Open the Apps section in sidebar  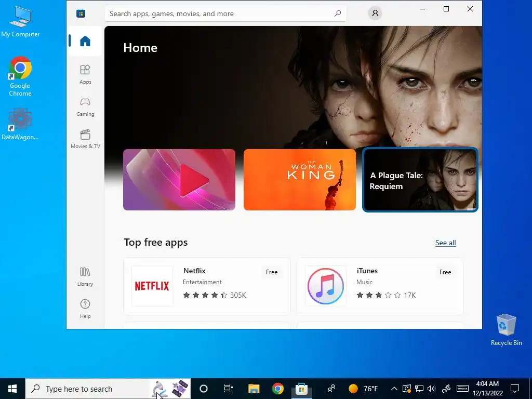[85, 74]
